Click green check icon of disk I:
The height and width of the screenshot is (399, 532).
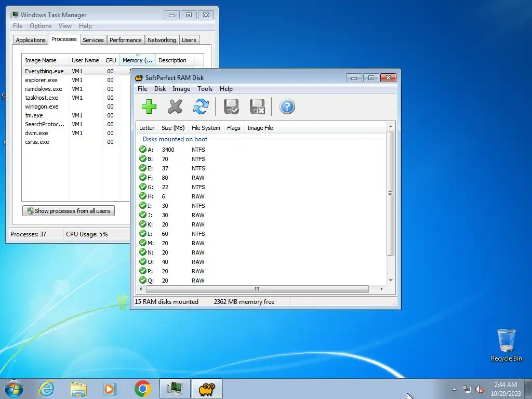click(x=143, y=205)
